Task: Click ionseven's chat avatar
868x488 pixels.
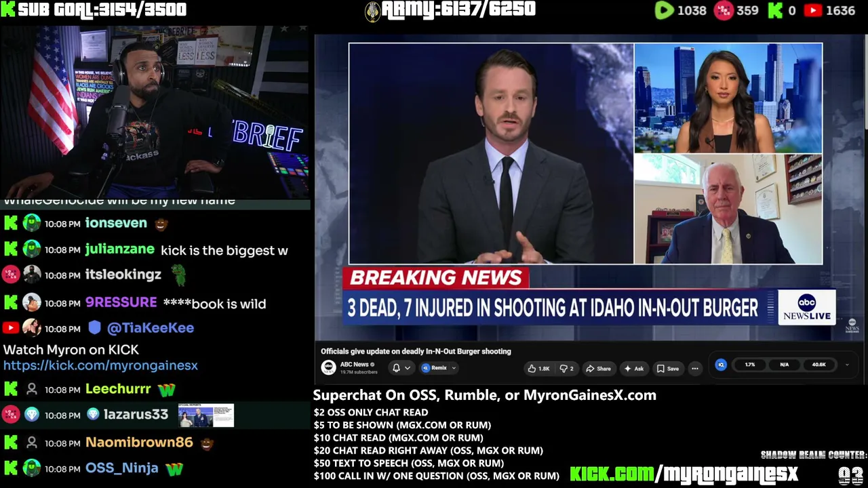Action: point(32,223)
